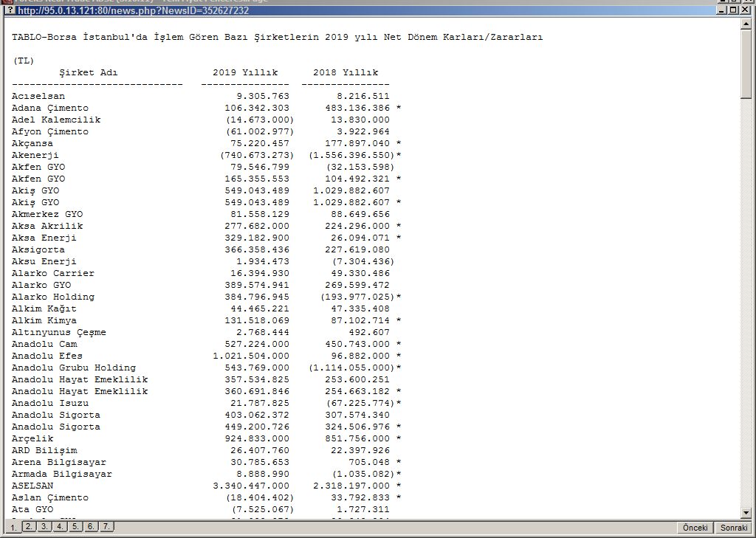This screenshot has width=756, height=538.
Task: Select the 'ARD Bilişim' row name
Action: click(44, 450)
